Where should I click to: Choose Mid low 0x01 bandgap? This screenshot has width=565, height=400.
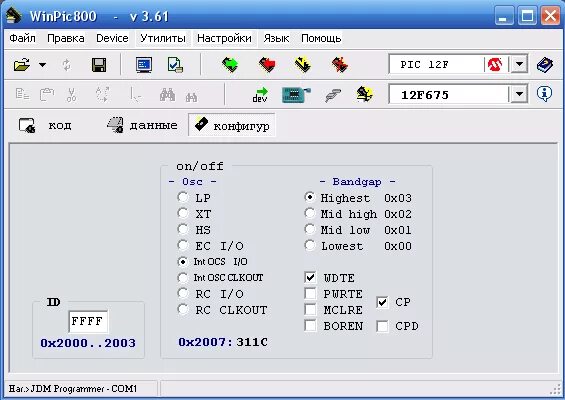click(310, 229)
